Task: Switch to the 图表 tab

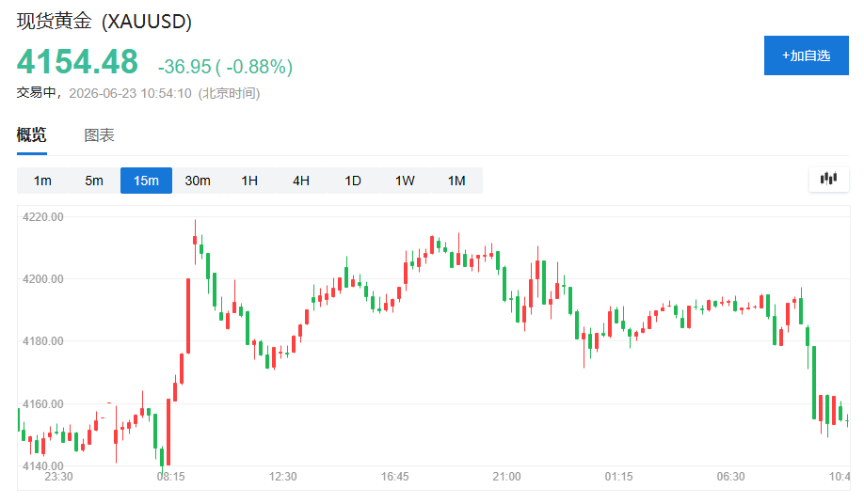Action: (x=99, y=134)
